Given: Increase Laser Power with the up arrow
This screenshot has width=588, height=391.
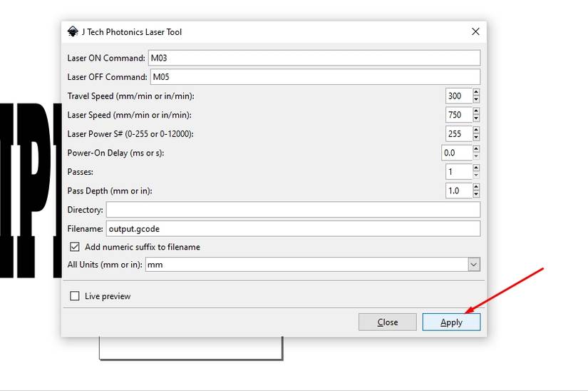Looking at the screenshot, I should [x=476, y=130].
